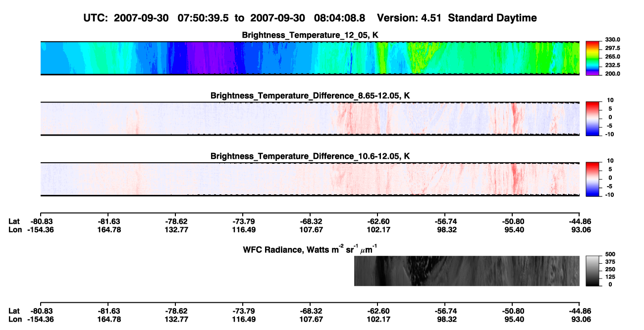The image size is (644, 330).
Task: Select longitude 116.49 on the axis under the 10.6-12.05 panel
Action: (x=243, y=230)
